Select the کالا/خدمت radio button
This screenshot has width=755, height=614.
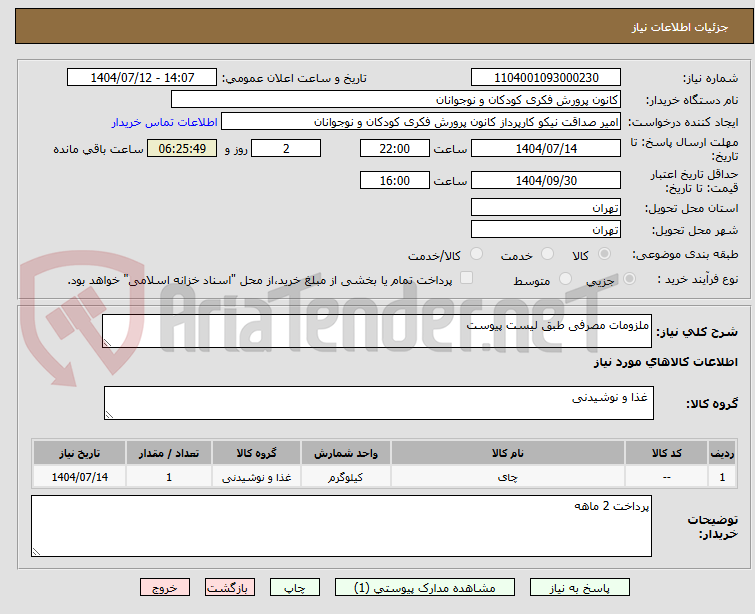[476, 254]
